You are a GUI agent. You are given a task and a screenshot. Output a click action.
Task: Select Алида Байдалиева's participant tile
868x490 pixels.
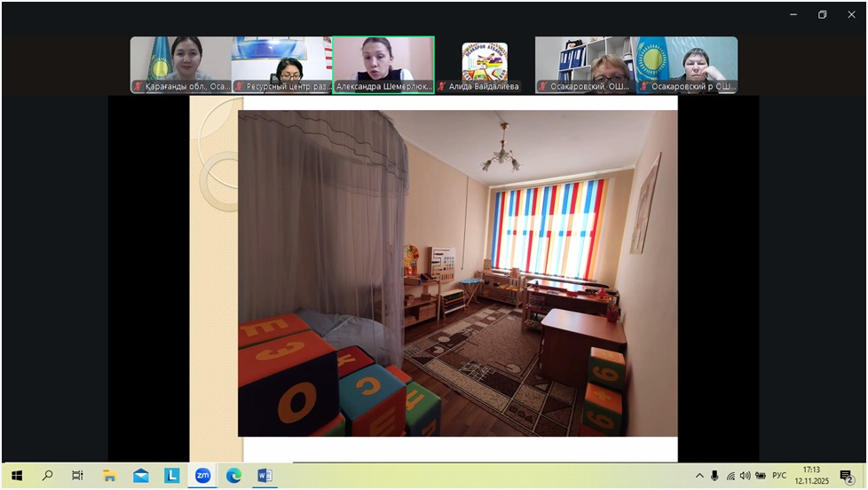485,64
